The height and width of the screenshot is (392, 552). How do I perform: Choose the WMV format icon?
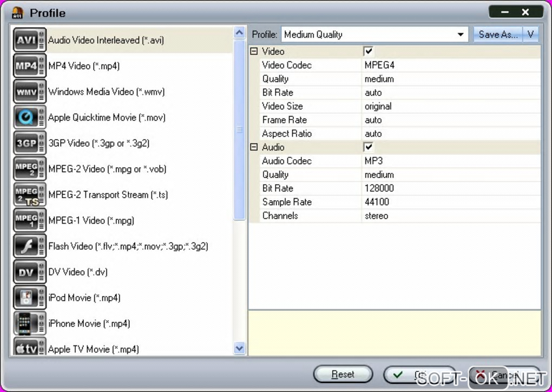(30, 92)
